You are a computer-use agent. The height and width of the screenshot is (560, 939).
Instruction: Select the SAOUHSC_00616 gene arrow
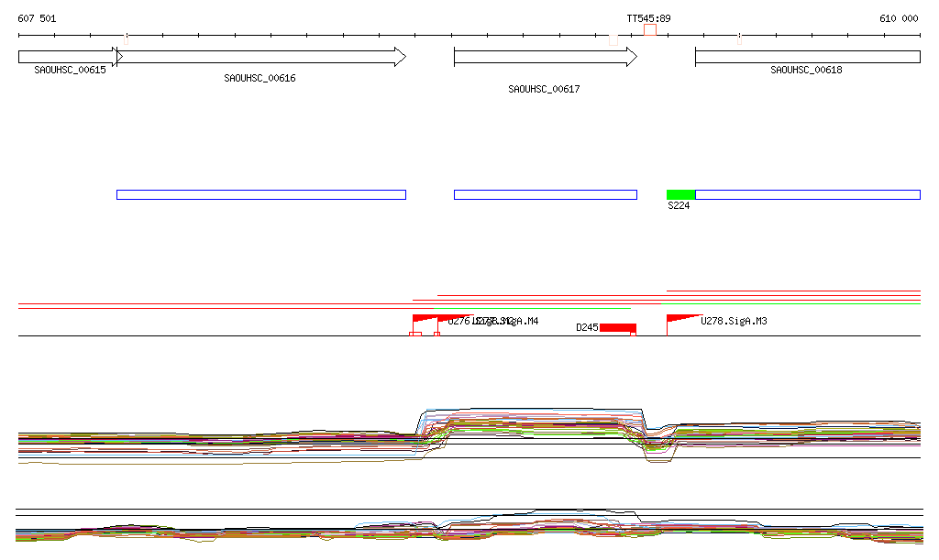click(261, 57)
